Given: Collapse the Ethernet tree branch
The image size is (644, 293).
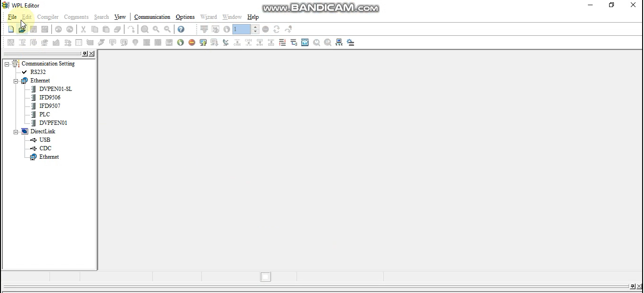Looking at the screenshot, I should [16, 81].
